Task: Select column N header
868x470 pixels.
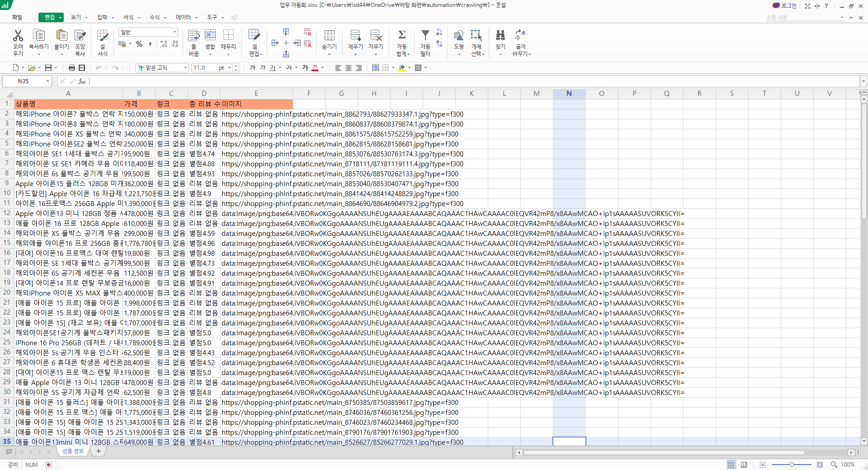Action: tap(569, 94)
